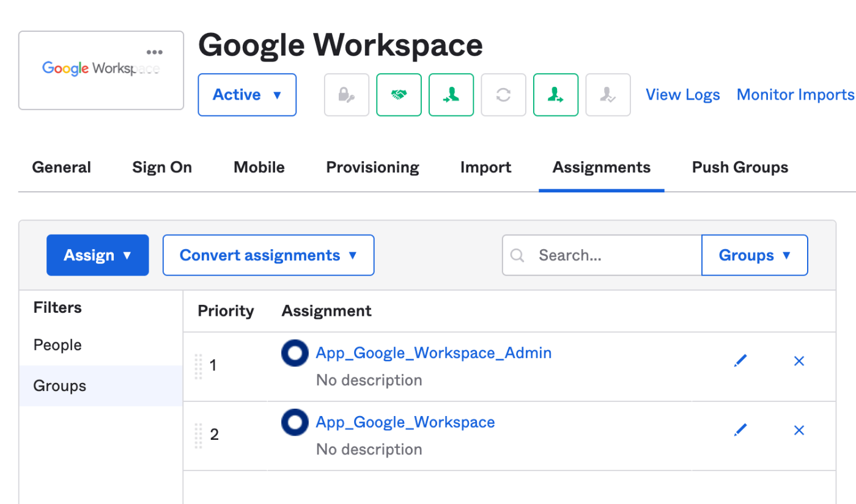856x504 pixels.
Task: Select the Assignments tab
Action: click(602, 167)
